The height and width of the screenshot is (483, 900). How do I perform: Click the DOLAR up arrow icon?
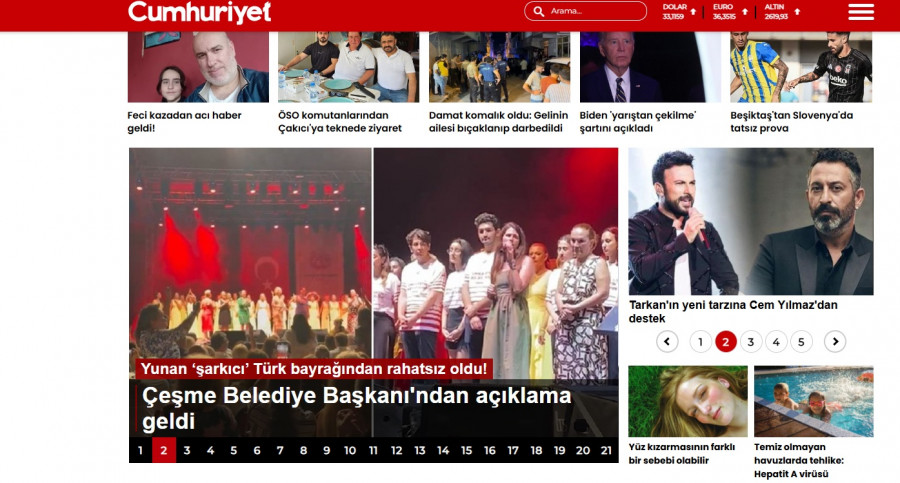coord(693,11)
